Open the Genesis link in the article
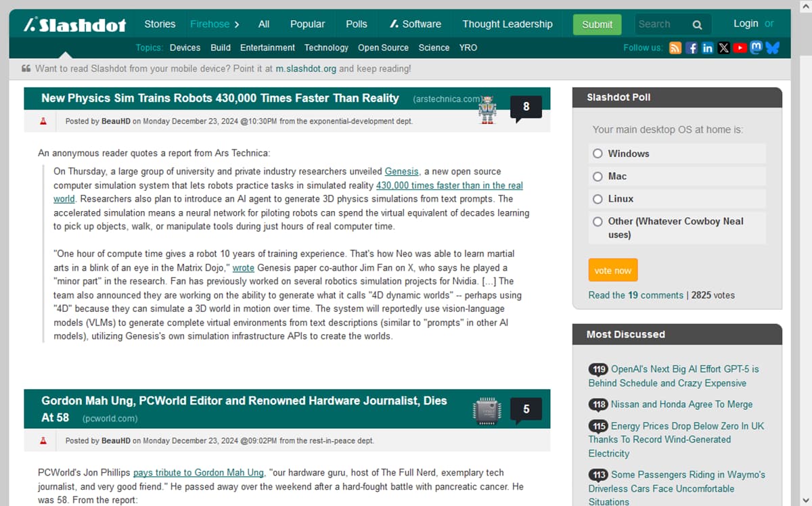The height and width of the screenshot is (506, 812). coord(402,171)
